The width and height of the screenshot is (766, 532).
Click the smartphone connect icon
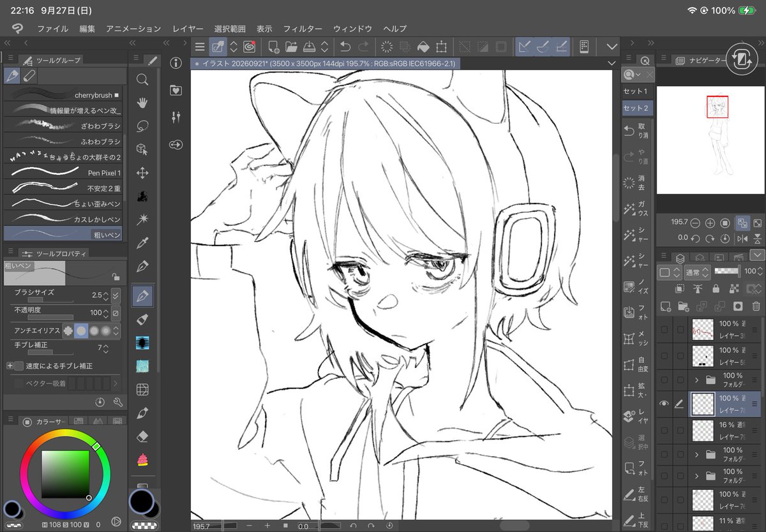click(x=583, y=47)
